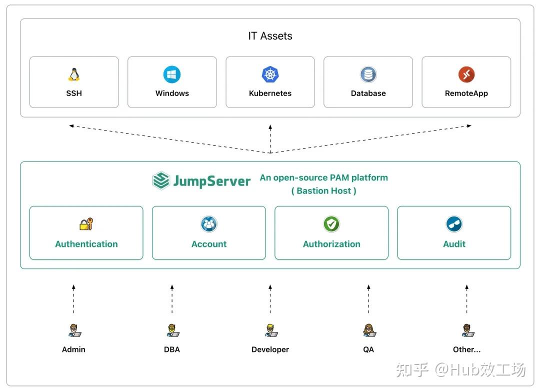Click the Audit sunglasses icon

454,224
